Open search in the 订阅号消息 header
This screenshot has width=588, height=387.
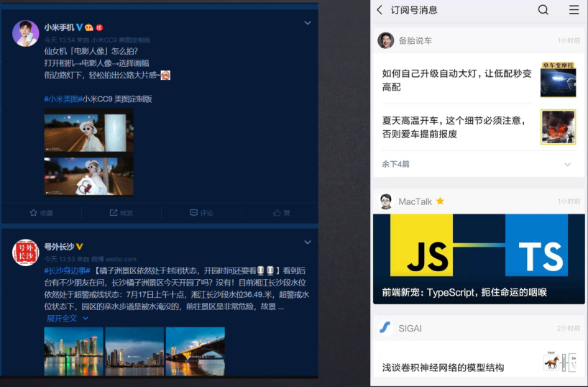pos(543,10)
